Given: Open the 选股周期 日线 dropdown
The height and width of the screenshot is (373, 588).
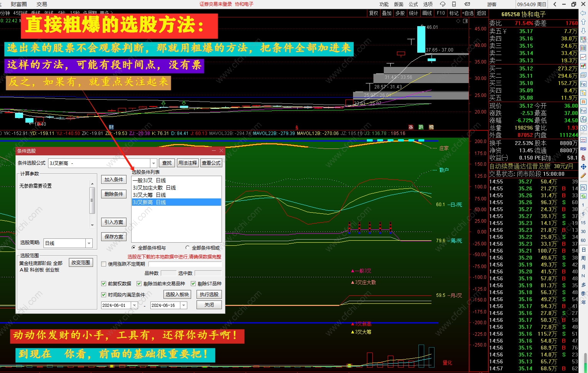Looking at the screenshot, I should (89, 243).
